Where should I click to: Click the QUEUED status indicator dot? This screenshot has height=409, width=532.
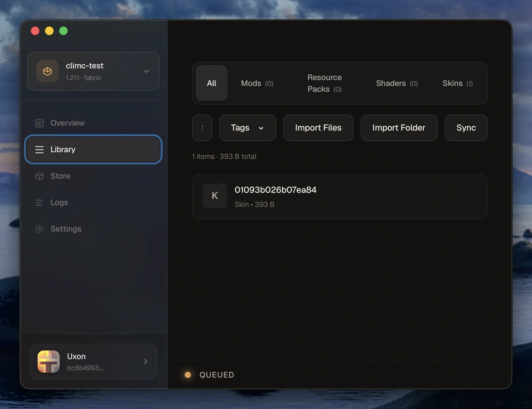[187, 375]
